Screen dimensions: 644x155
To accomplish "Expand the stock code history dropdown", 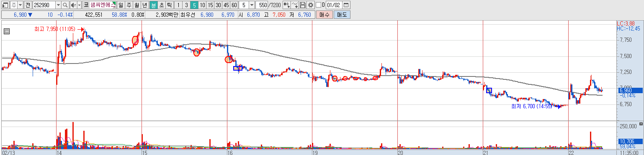I will (58, 5).
